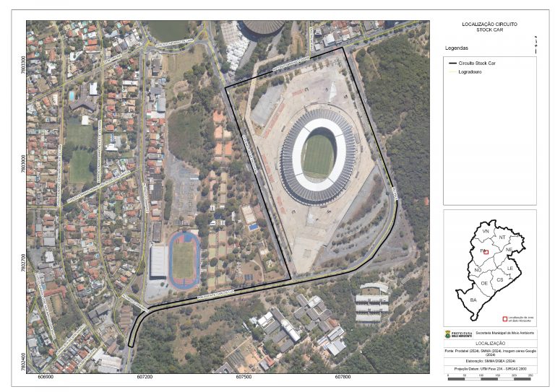Click the Prefeitura Belo Horizonte logo
Image resolution: width=555 pixels, height=392 pixels.
[x=457, y=334]
